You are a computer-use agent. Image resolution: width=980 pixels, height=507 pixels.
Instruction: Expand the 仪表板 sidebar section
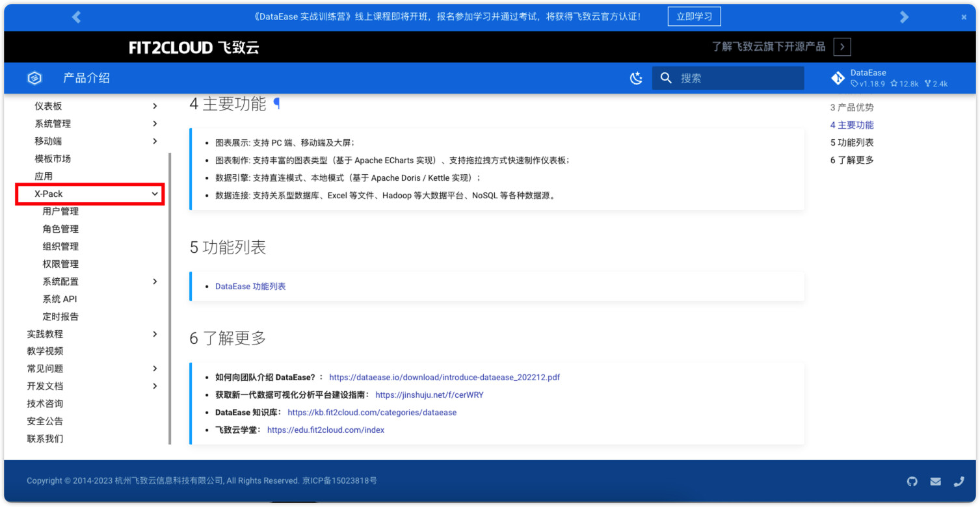click(155, 106)
